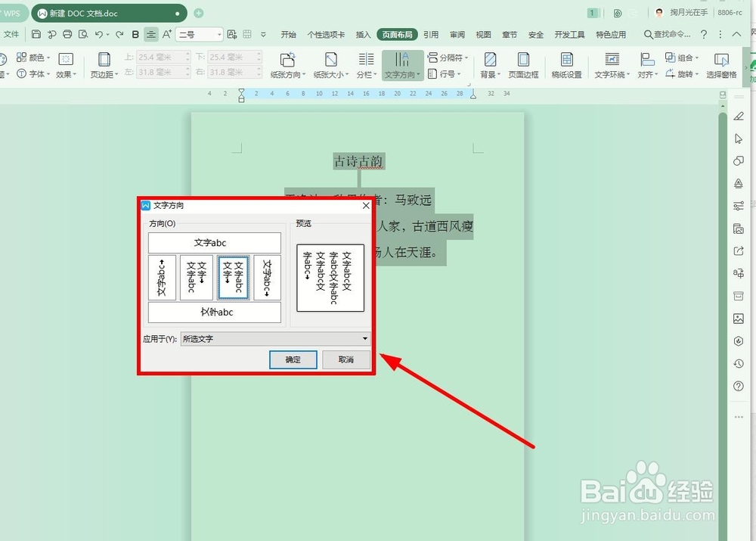Click the pen edit icon in sidebar

[x=738, y=117]
